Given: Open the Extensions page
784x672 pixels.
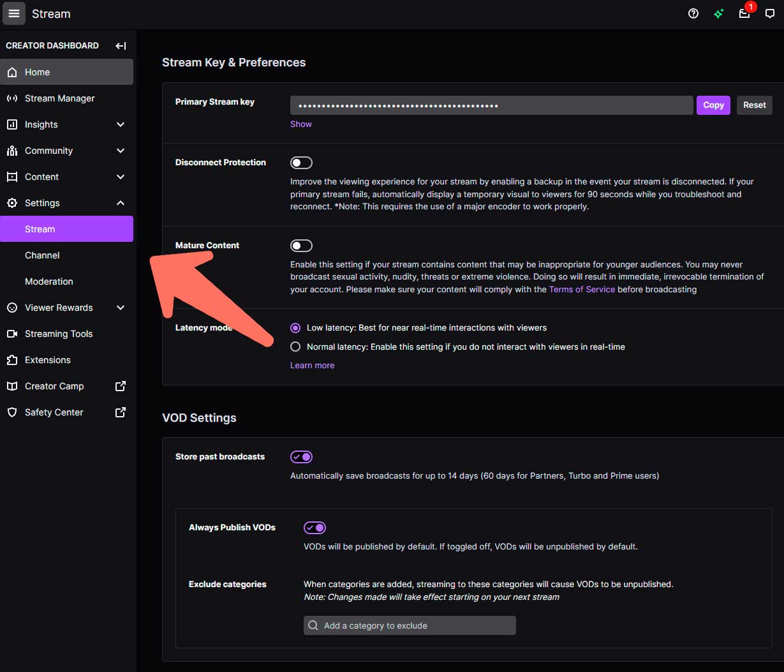Looking at the screenshot, I should (67, 360).
